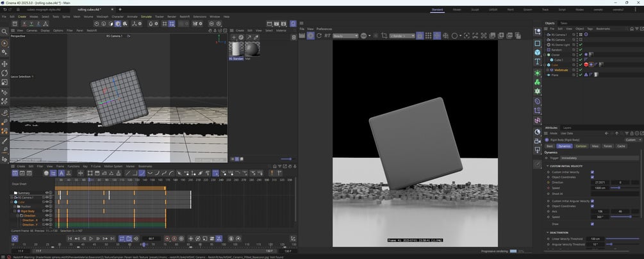Open the Simulate menu
Screen dimensions: 644x259
[146, 17]
